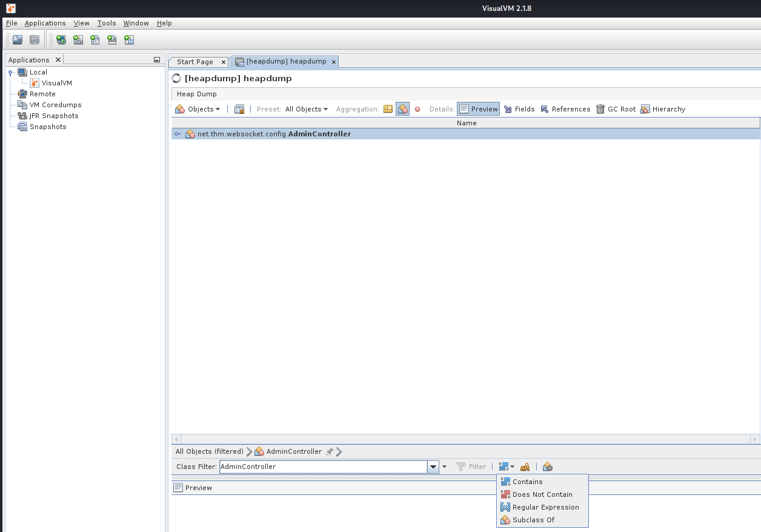The width and height of the screenshot is (761, 532).
Task: Open the Tools menu
Action: pyautogui.click(x=107, y=23)
